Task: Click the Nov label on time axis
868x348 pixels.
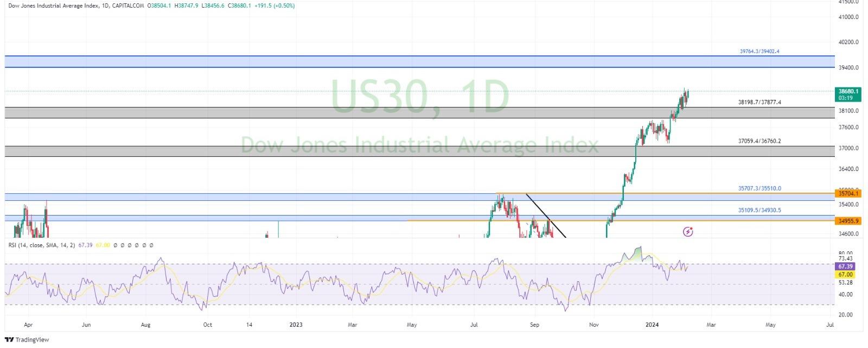Action: click(x=594, y=325)
